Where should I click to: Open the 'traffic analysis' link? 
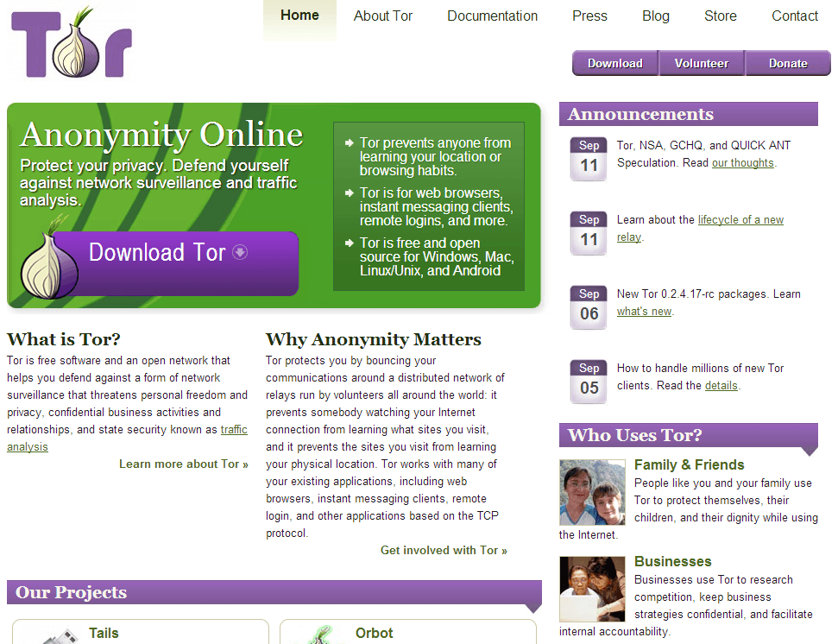(x=127, y=439)
